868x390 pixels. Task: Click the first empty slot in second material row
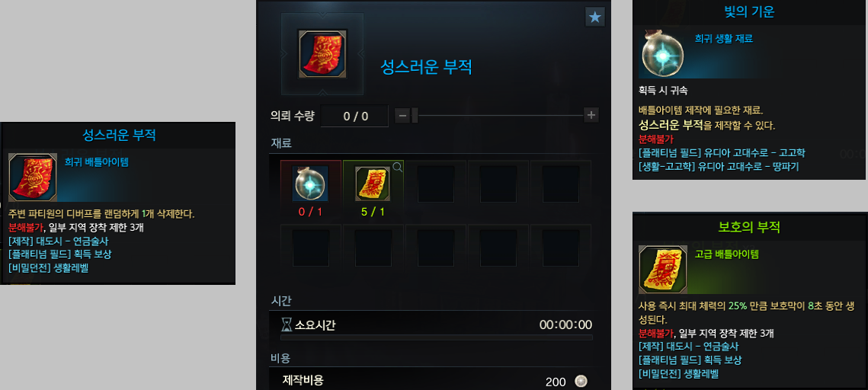tap(310, 246)
